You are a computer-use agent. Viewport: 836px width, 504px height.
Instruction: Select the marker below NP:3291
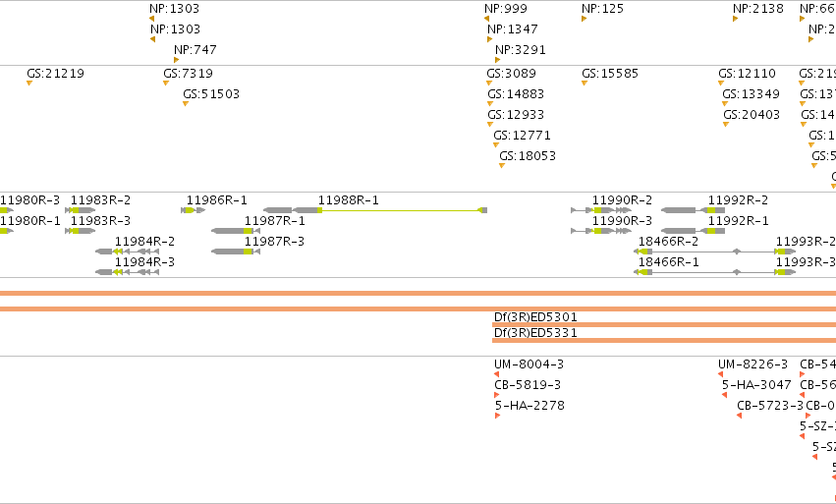tap(497, 60)
